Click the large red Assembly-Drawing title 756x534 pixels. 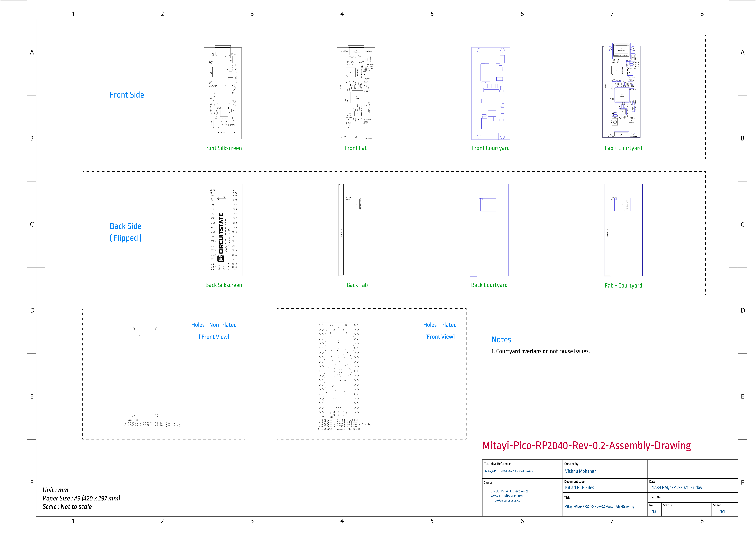[586, 445]
